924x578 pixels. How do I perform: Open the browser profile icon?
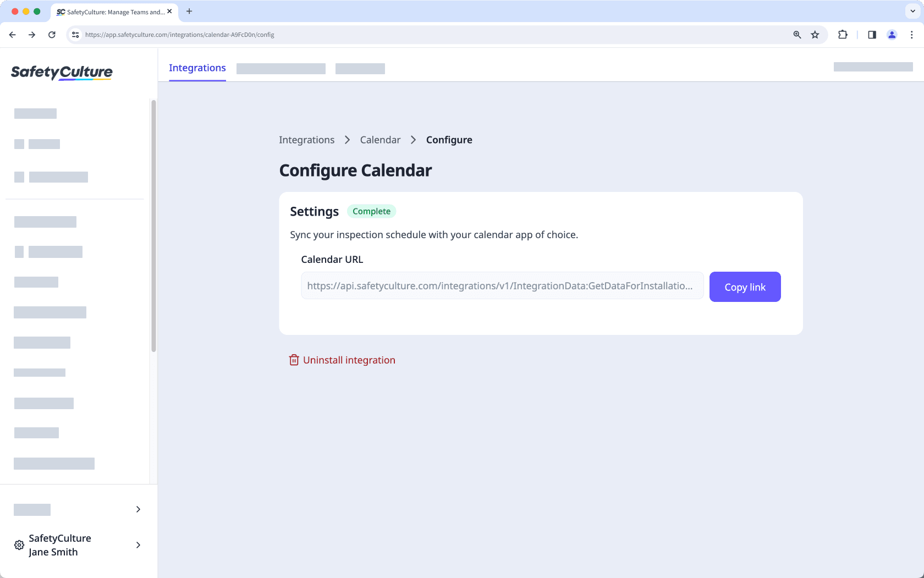pyautogui.click(x=892, y=34)
